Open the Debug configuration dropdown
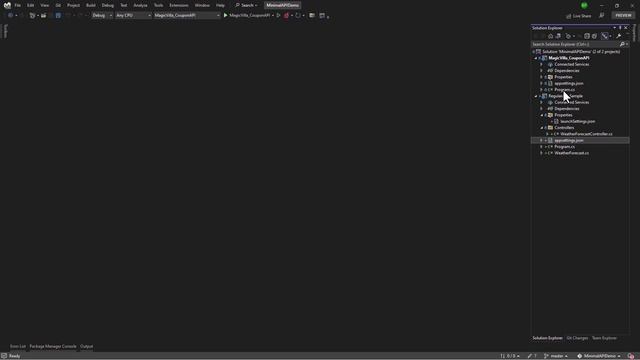640x360 pixels. (x=102, y=16)
